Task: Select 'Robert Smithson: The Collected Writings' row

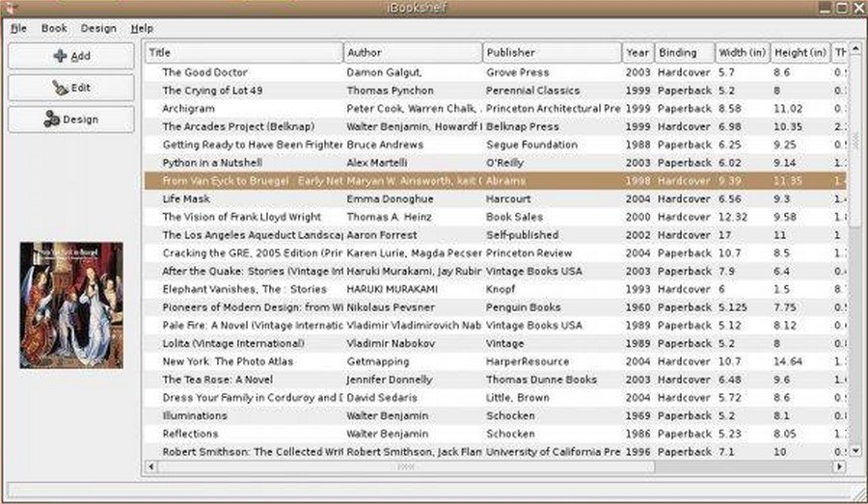Action: tap(496, 451)
